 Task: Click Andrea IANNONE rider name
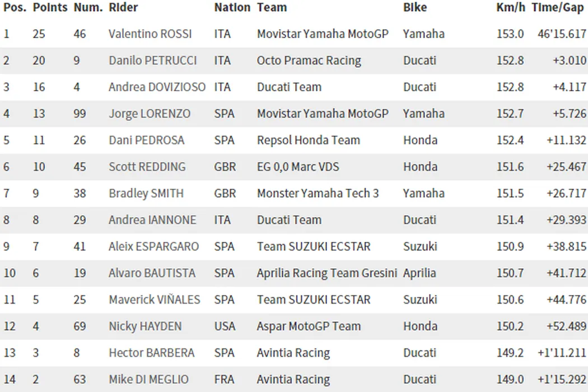(152, 220)
